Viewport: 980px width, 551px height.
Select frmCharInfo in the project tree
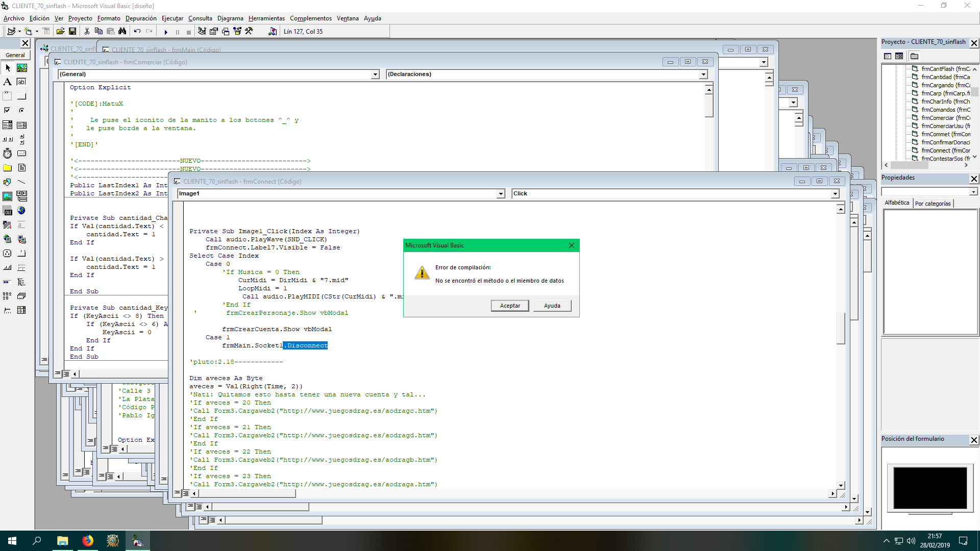941,102
